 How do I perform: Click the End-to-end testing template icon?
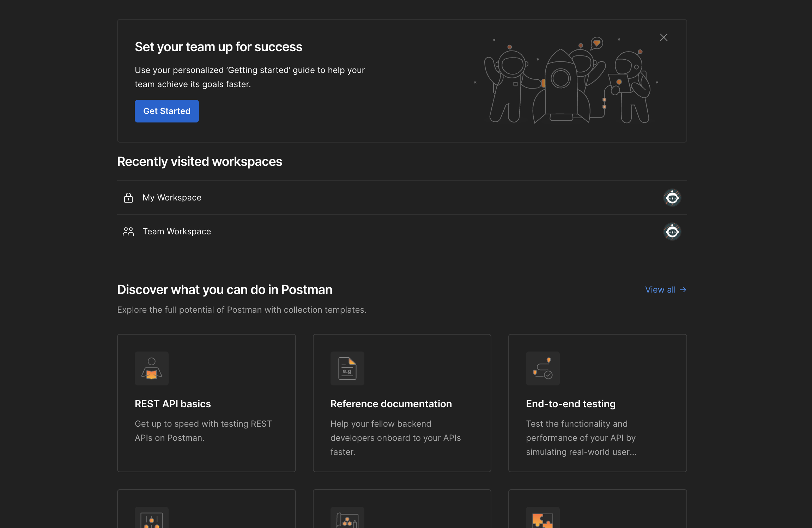coord(543,368)
